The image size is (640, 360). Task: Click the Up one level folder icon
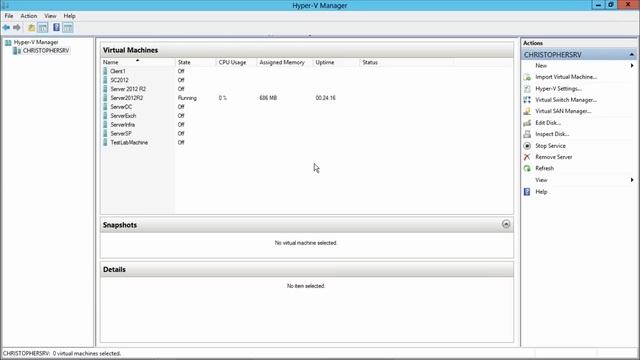pos(31,28)
